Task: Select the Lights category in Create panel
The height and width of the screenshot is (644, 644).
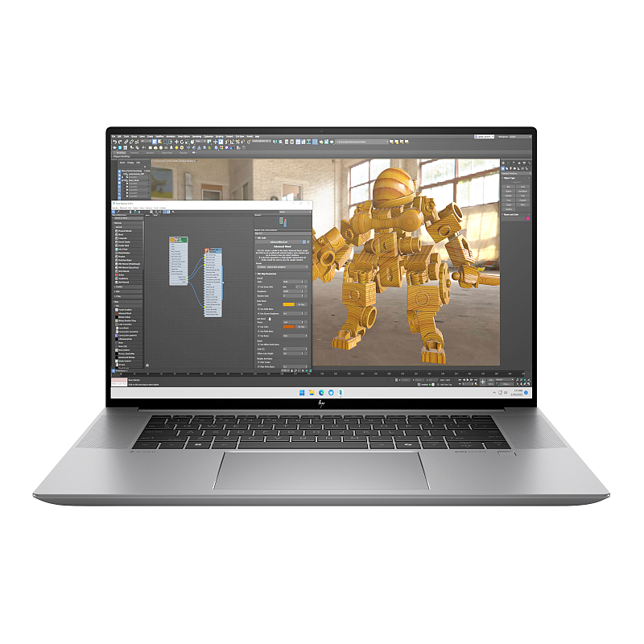Action: [x=510, y=168]
